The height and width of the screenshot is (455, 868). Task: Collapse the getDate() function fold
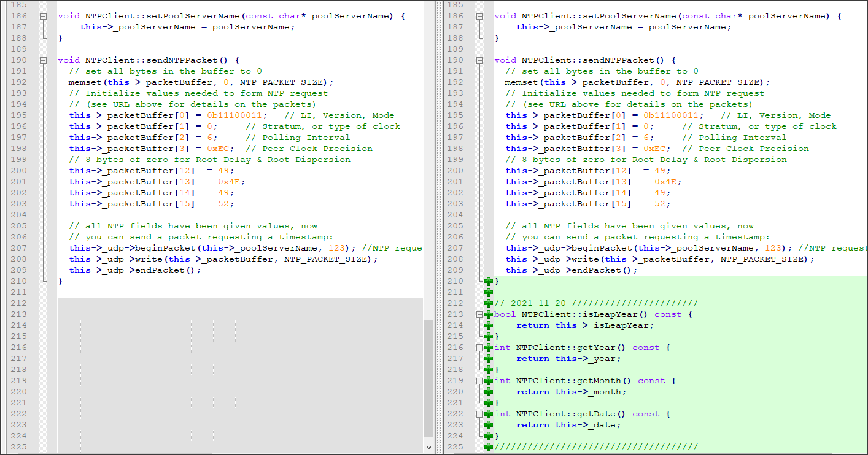(480, 414)
